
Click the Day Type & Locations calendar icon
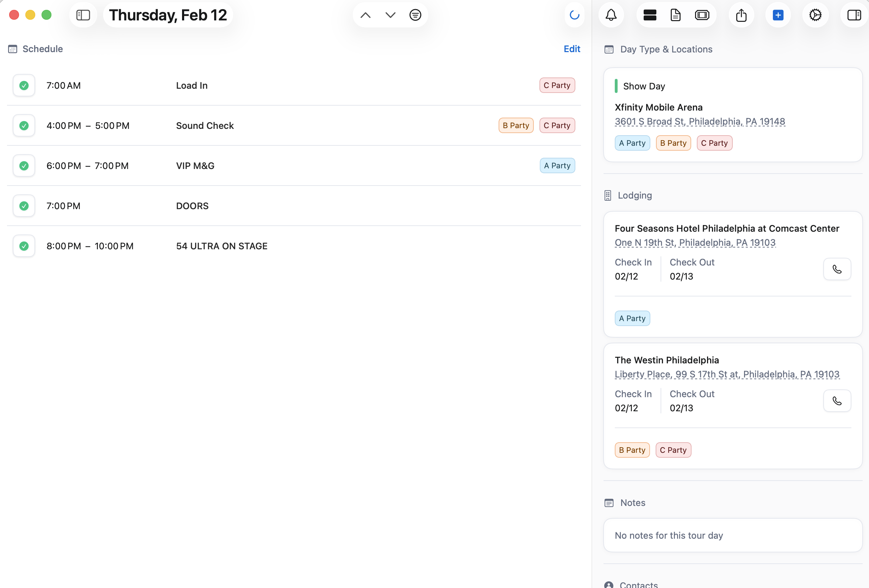pyautogui.click(x=609, y=49)
